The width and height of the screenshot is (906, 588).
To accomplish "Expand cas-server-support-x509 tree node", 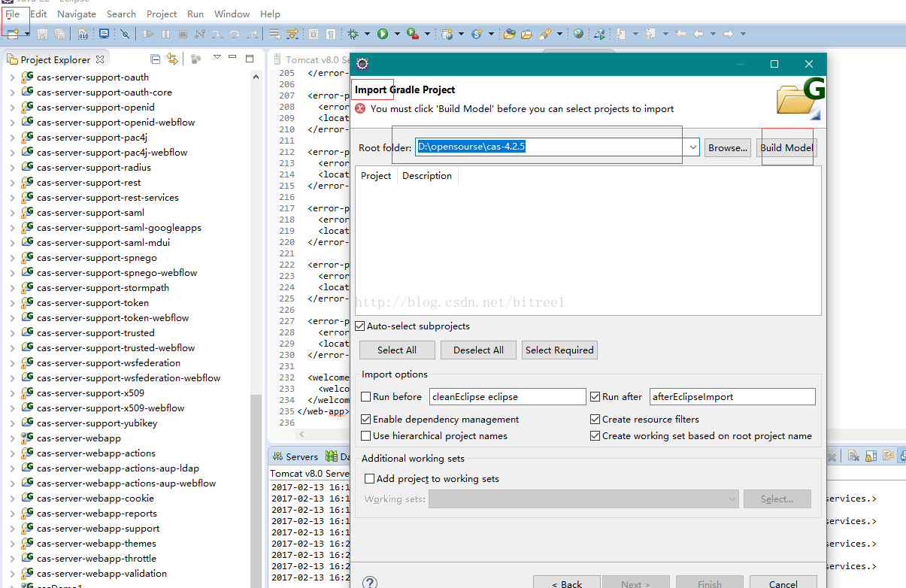I will [11, 393].
